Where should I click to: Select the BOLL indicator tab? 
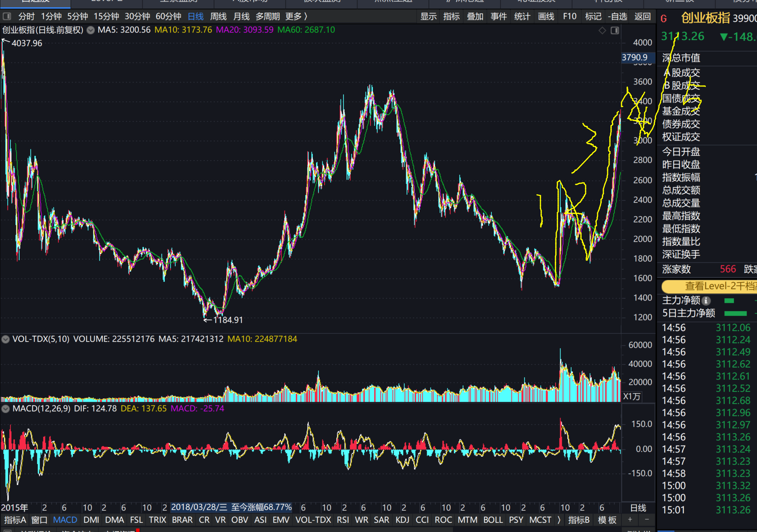(493, 520)
